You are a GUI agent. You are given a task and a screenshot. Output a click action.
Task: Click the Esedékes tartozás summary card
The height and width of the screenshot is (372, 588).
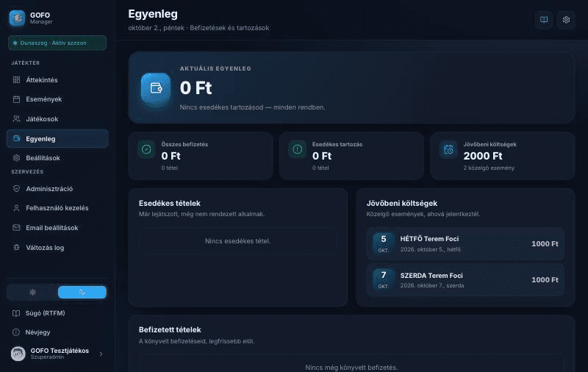pos(351,156)
